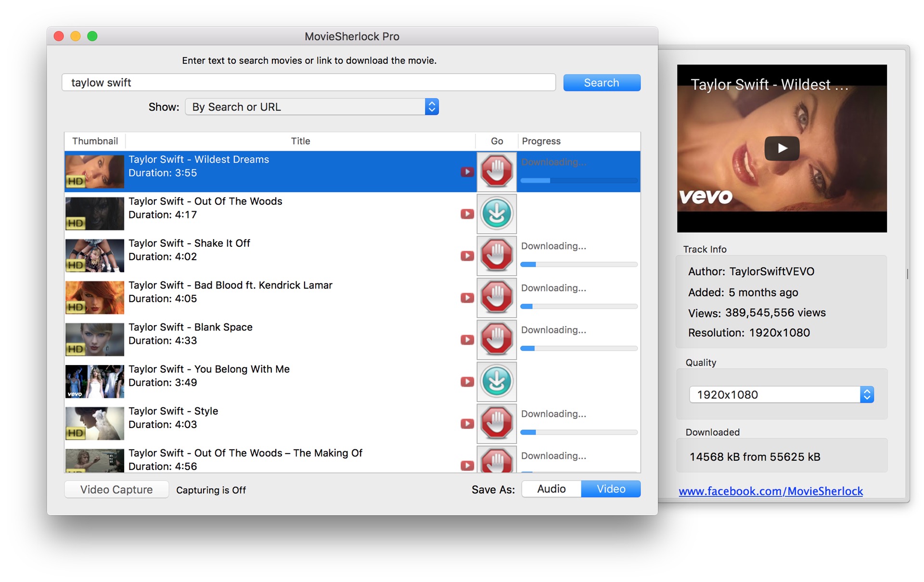Stop the Shake It Off download
The image size is (924, 582).
point(497,255)
